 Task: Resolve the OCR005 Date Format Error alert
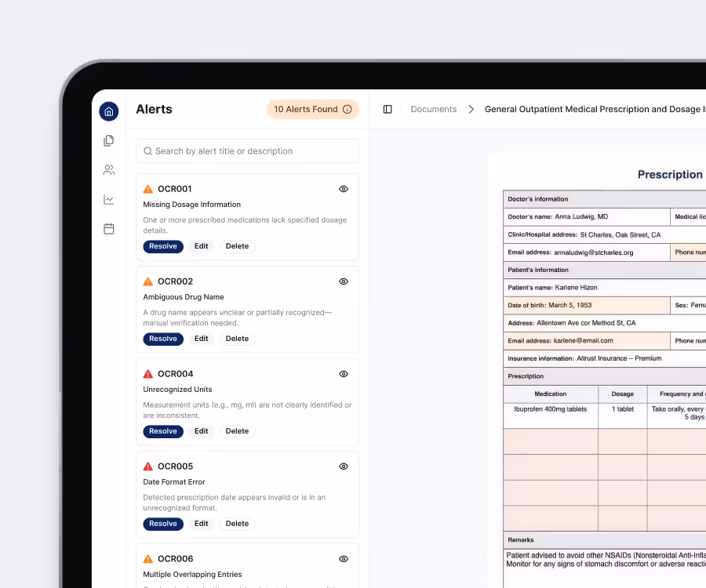(x=163, y=524)
